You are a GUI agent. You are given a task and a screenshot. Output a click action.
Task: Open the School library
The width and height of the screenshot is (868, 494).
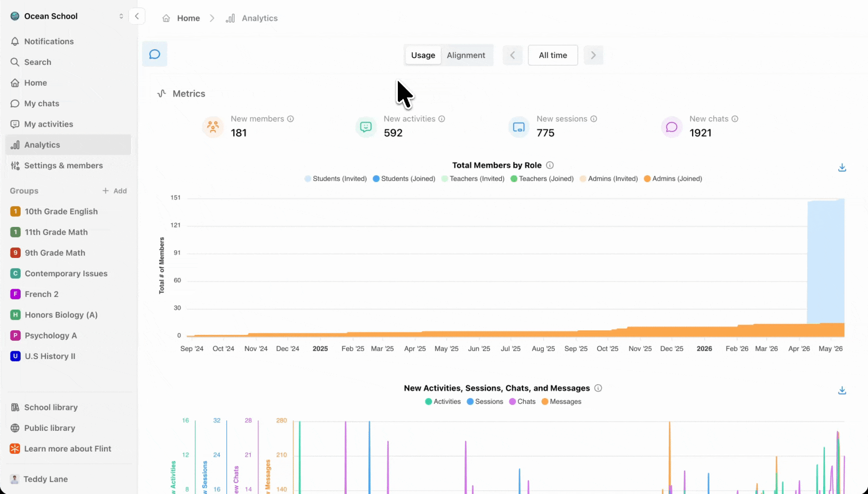68,407
